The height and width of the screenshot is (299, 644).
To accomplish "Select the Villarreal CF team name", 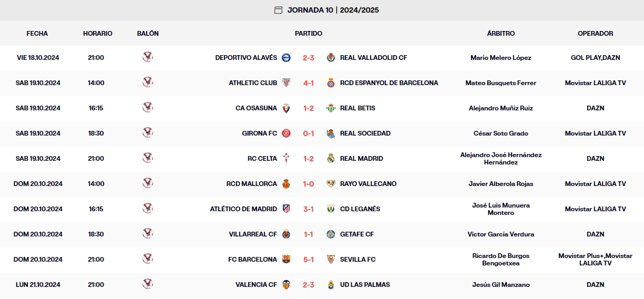I will point(253,234).
